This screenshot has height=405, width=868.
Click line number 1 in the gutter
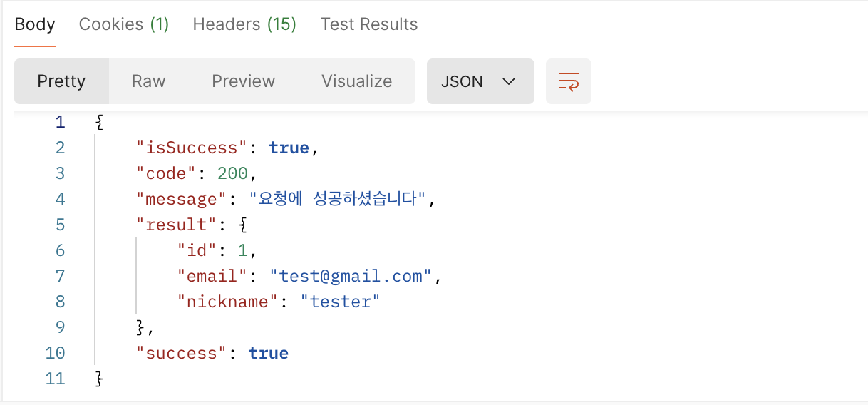click(60, 122)
